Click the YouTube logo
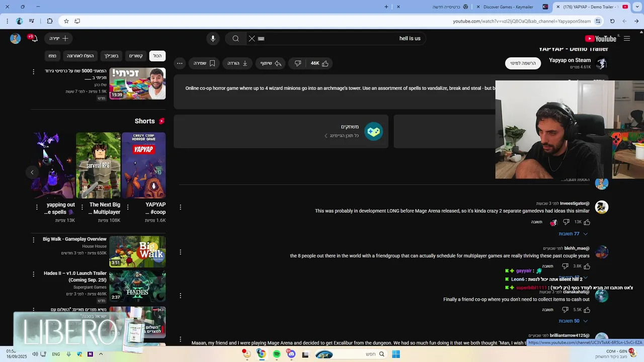 601,39
